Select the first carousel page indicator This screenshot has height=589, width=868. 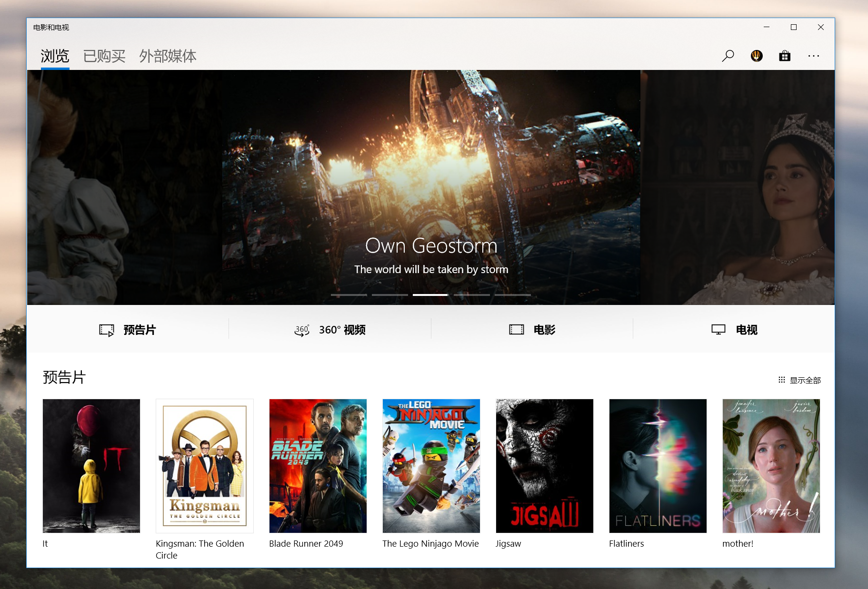(349, 295)
